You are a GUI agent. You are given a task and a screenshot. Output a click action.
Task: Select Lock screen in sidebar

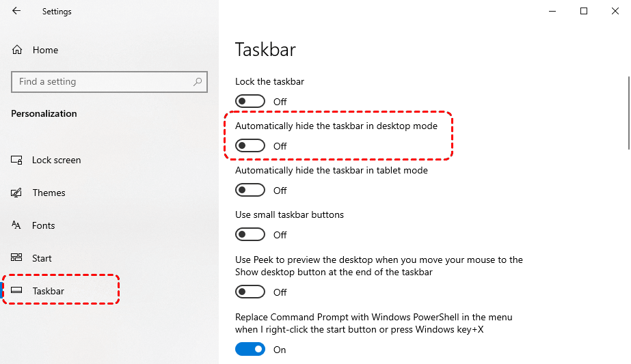pos(56,160)
